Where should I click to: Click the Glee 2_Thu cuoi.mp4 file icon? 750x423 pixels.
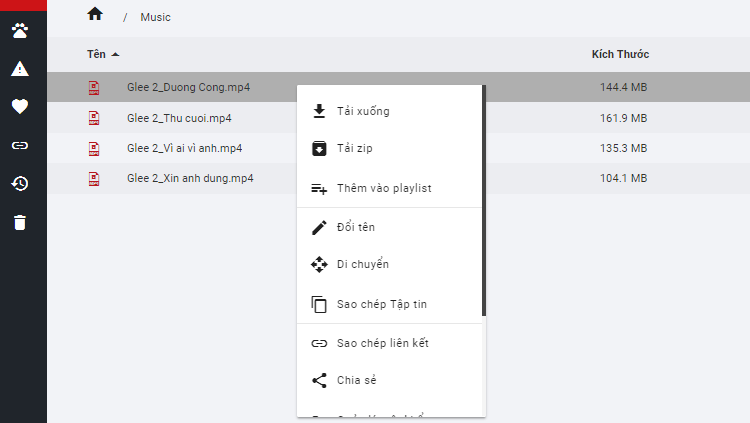tap(94, 118)
